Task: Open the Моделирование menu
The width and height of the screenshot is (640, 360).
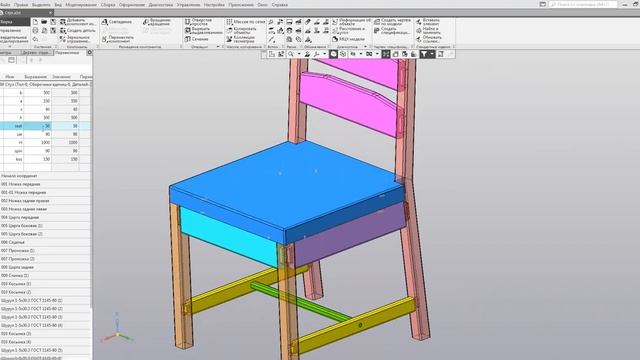Action: pos(81,5)
